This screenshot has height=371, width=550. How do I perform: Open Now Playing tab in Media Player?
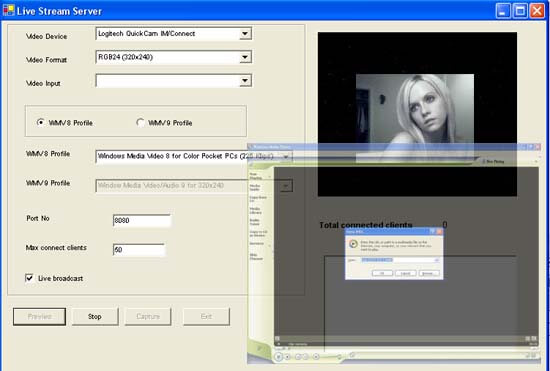[x=255, y=176]
